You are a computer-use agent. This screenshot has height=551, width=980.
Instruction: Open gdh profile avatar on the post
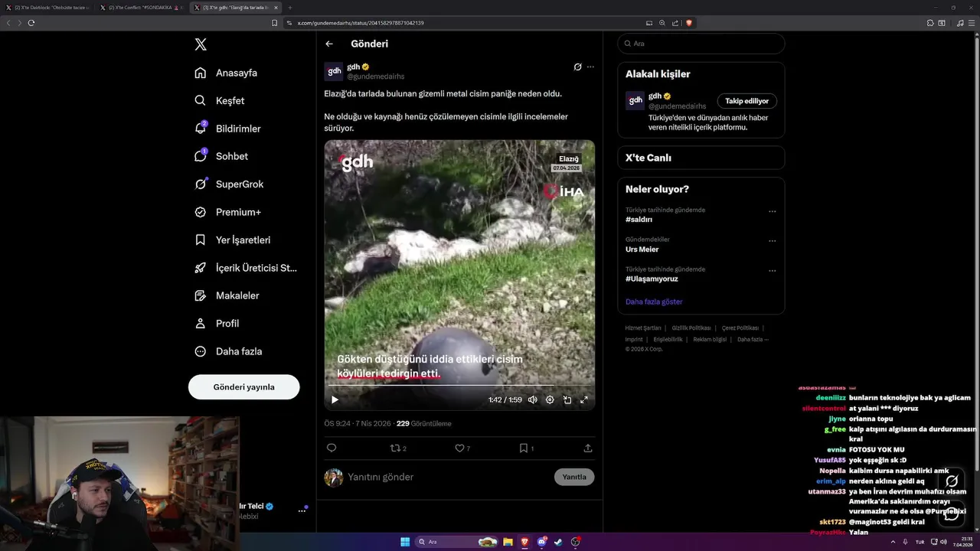click(x=334, y=71)
